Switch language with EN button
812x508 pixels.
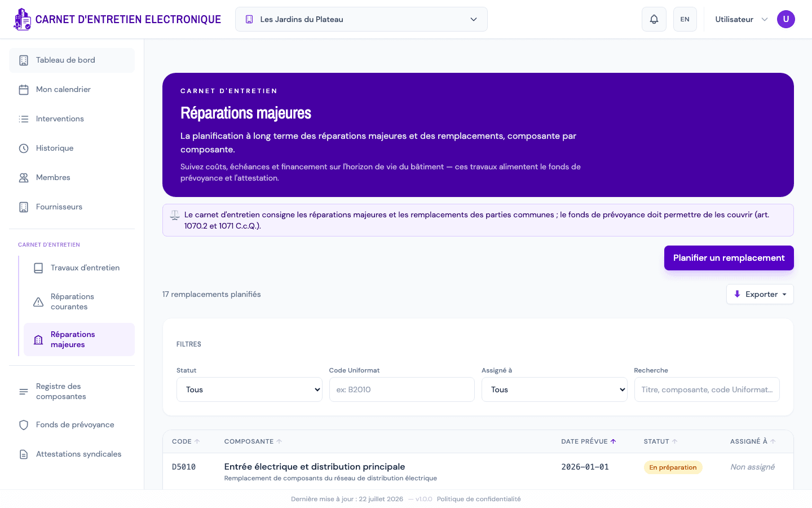coord(685,19)
